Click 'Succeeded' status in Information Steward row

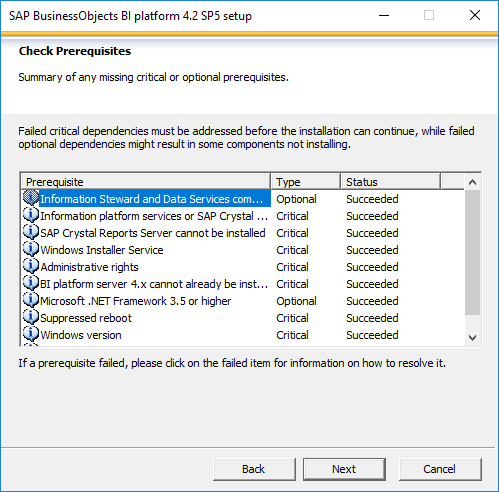pyautogui.click(x=372, y=199)
